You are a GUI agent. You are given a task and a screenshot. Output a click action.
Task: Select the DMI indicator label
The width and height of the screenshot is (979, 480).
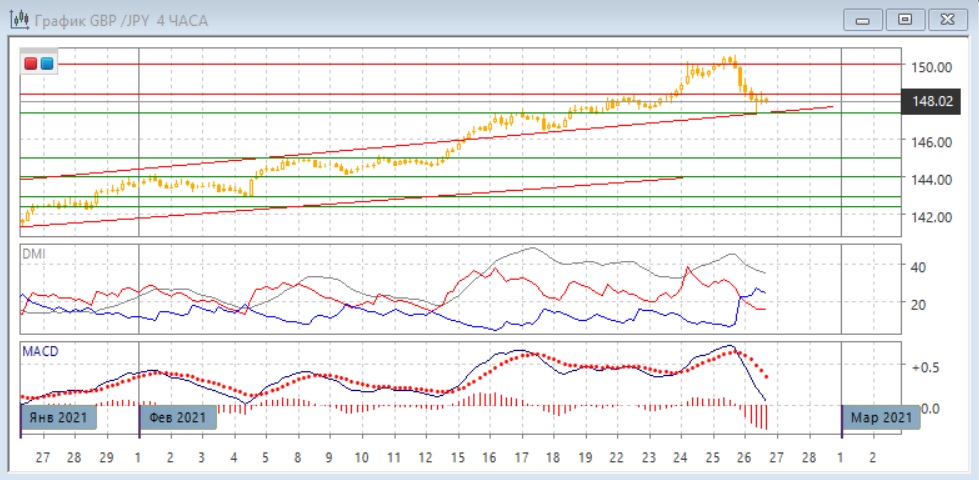click(33, 254)
